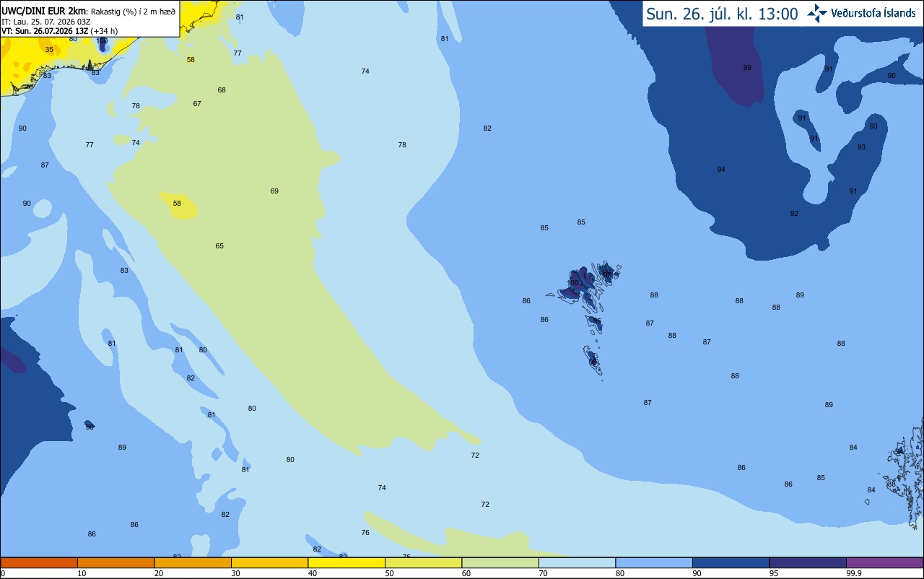This screenshot has width=924, height=579.
Task: Select the purple 99.9 legend color swatch
Action: pos(884,562)
